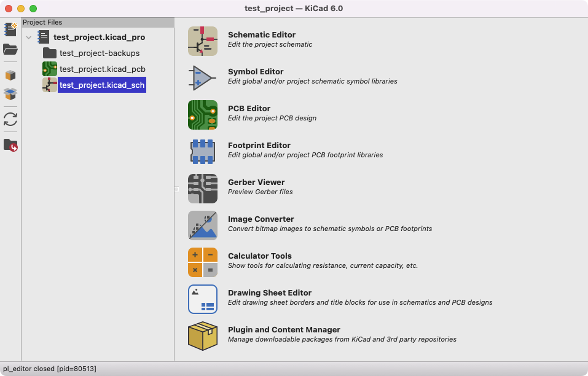This screenshot has width=588, height=376.
Task: Click the PCB Editor title text
Action: click(249, 108)
